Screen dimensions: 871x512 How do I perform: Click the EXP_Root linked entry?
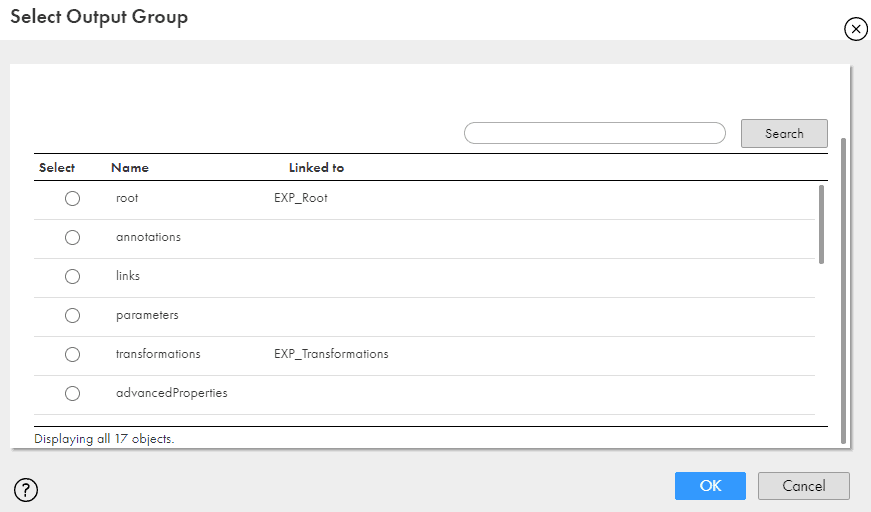pyautogui.click(x=301, y=198)
